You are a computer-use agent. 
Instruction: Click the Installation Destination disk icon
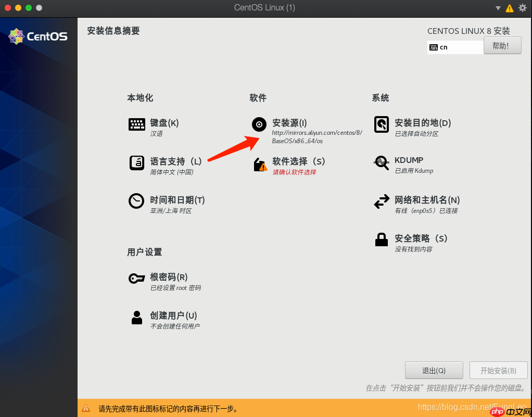[x=382, y=124]
